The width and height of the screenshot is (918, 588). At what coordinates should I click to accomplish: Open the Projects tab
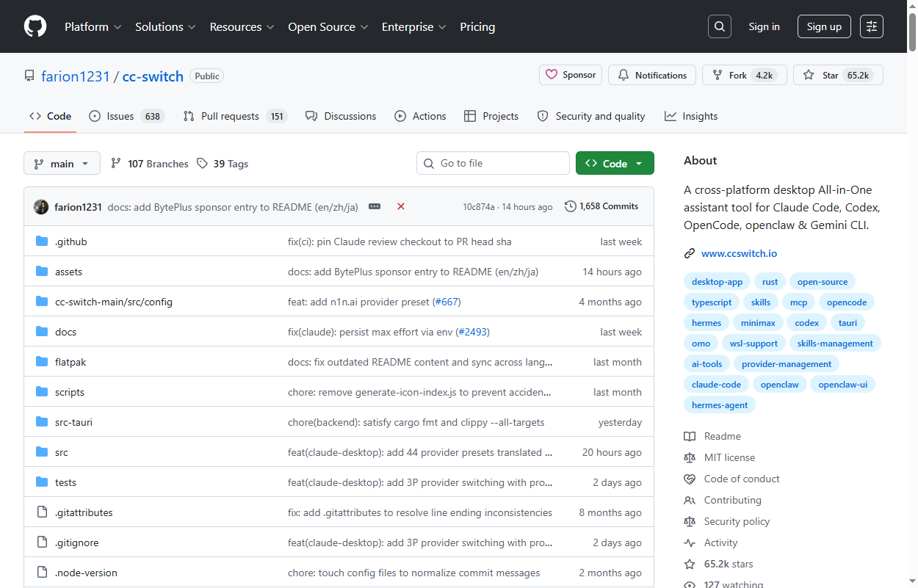[x=491, y=116]
